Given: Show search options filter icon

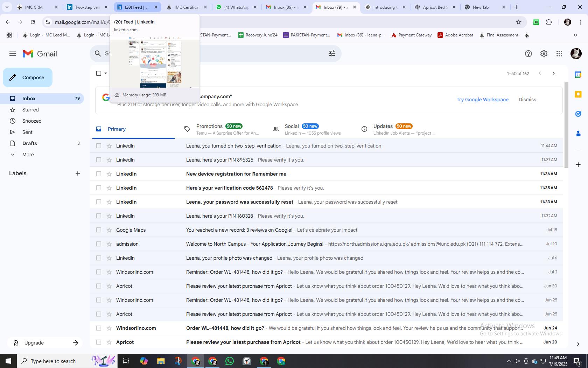Looking at the screenshot, I should 332,53.
